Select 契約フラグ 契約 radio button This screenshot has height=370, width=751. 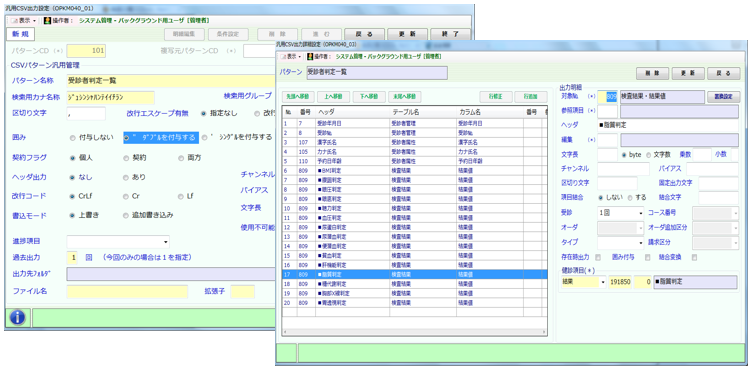pos(126,157)
